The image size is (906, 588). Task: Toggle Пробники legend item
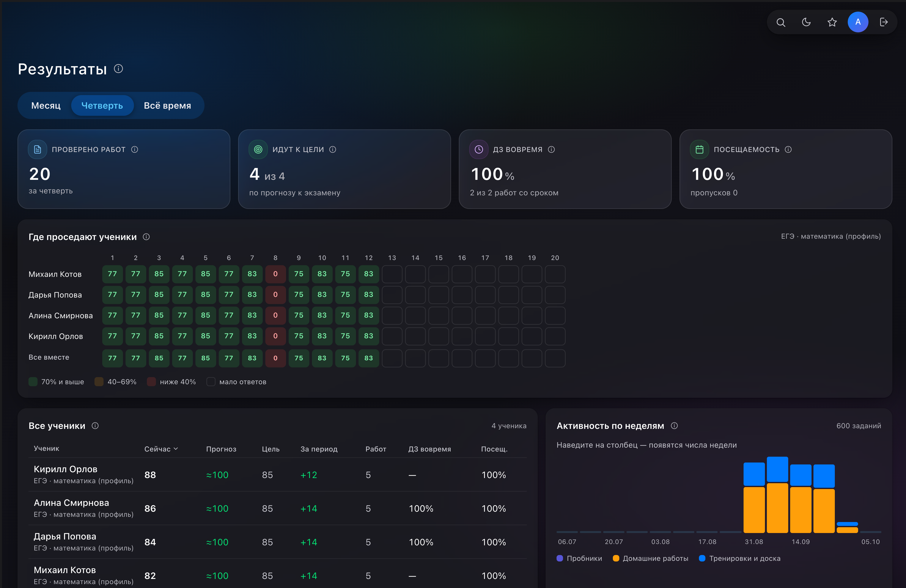pos(579,558)
